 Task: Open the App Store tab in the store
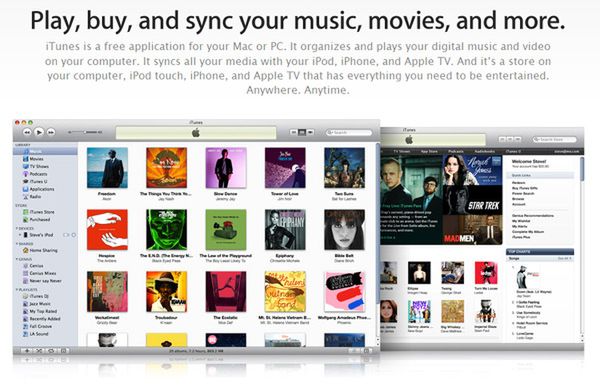[x=429, y=152]
